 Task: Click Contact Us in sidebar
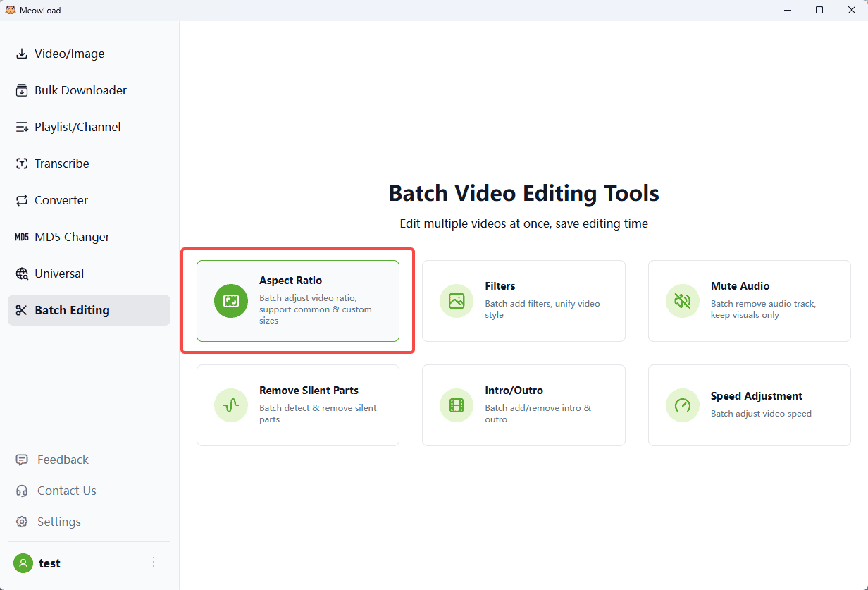tap(66, 491)
